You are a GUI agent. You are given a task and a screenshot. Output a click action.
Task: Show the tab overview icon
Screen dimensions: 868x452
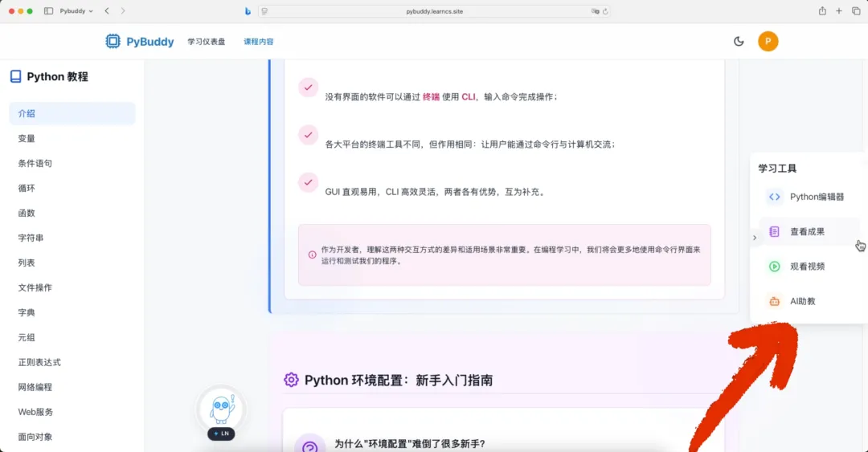(857, 11)
